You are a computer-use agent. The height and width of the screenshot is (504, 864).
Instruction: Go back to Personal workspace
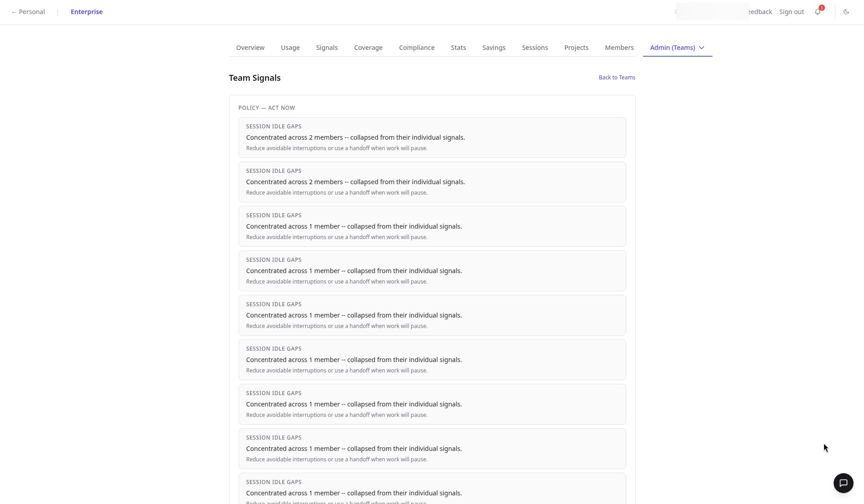28,12
